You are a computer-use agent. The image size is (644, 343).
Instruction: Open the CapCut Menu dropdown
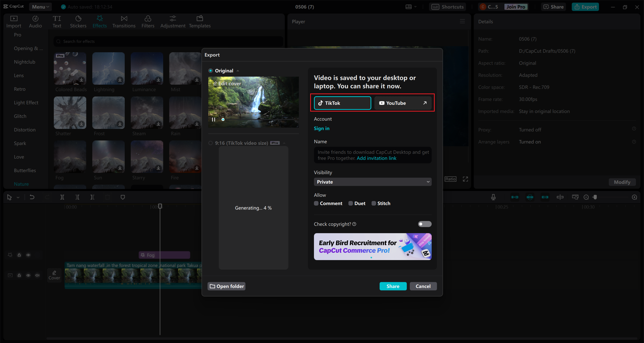click(40, 6)
